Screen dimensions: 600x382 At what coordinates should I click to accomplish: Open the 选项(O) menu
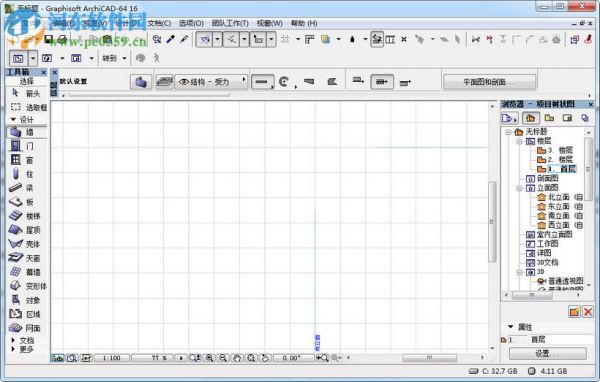click(x=191, y=23)
